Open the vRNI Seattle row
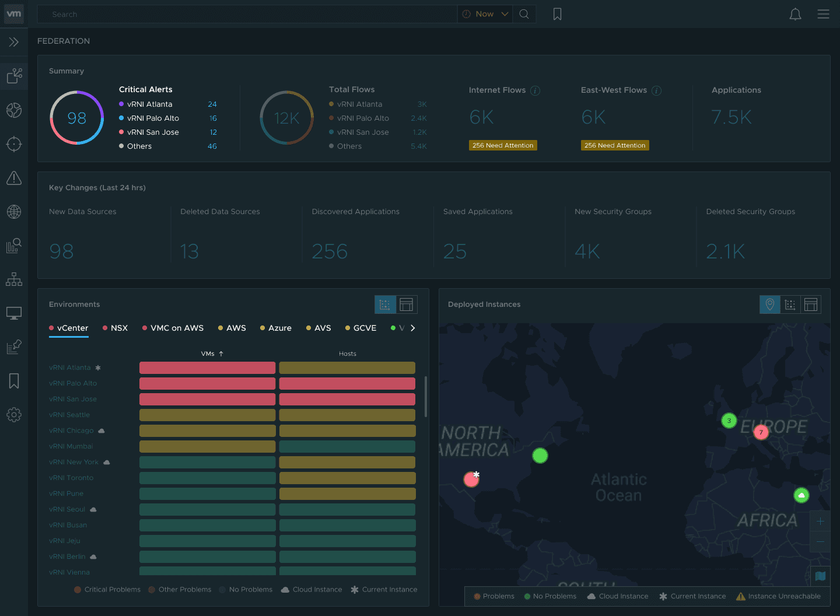Viewport: 840px width, 616px height. tap(69, 415)
